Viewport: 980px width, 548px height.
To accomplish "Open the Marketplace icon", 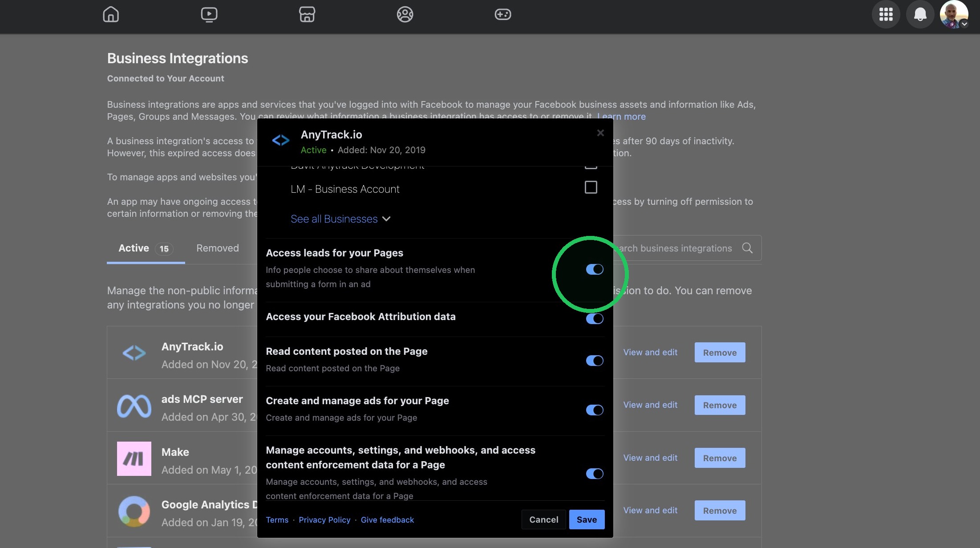I will click(307, 14).
